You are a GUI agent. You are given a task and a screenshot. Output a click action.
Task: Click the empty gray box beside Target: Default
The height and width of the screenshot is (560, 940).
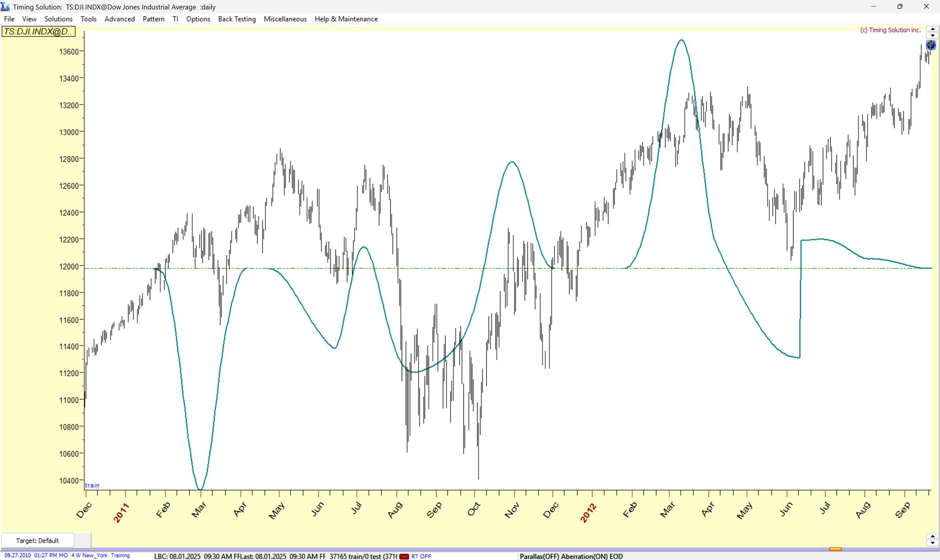pos(82,540)
